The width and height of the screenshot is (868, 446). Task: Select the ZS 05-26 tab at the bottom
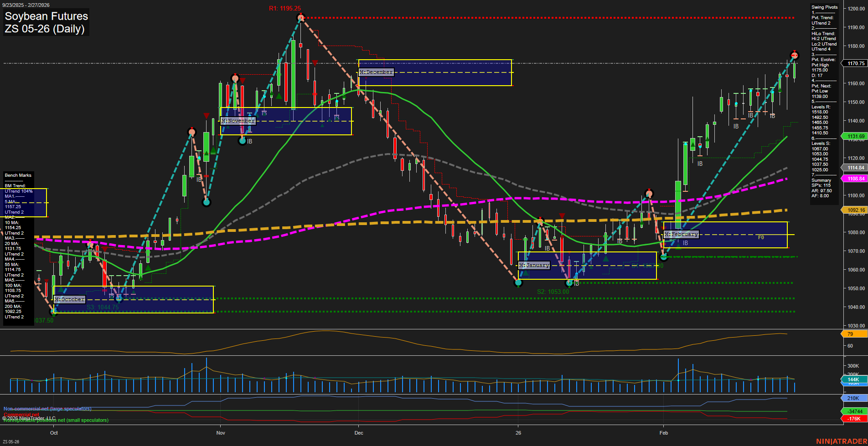coord(11,441)
